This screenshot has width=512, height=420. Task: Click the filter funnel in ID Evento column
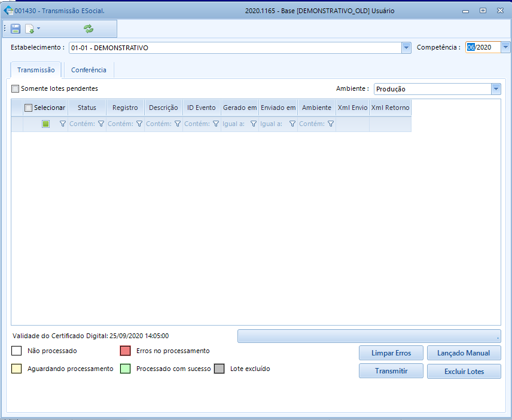(x=216, y=124)
